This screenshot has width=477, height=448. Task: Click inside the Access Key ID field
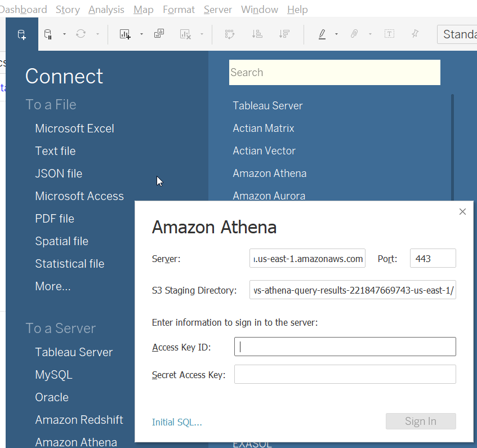point(345,346)
